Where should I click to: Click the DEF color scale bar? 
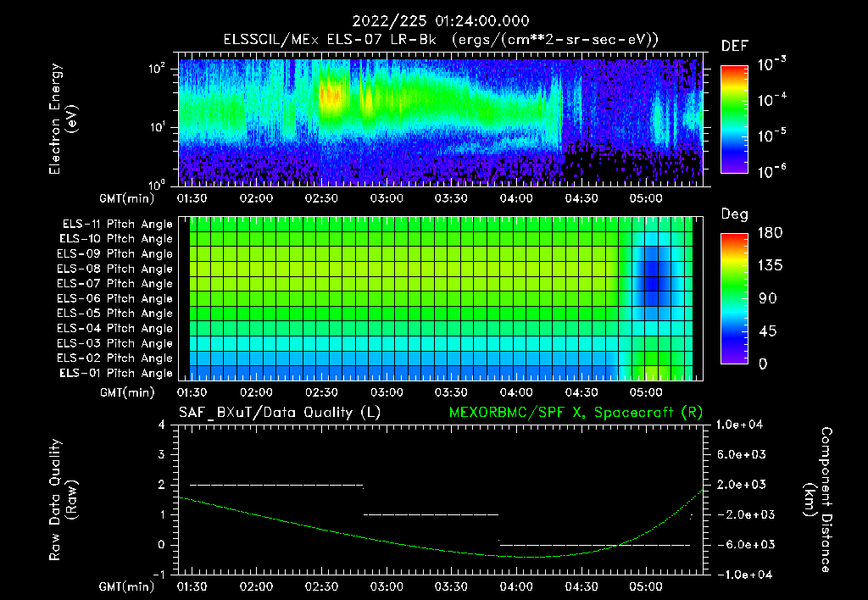pos(734,119)
